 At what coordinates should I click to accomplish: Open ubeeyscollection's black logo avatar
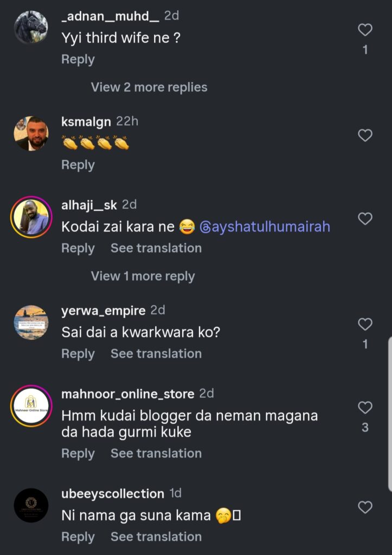[x=31, y=505]
